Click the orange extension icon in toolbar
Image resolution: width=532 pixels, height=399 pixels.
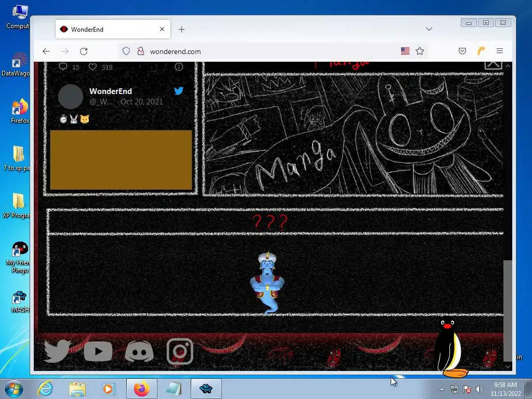pyautogui.click(x=481, y=51)
